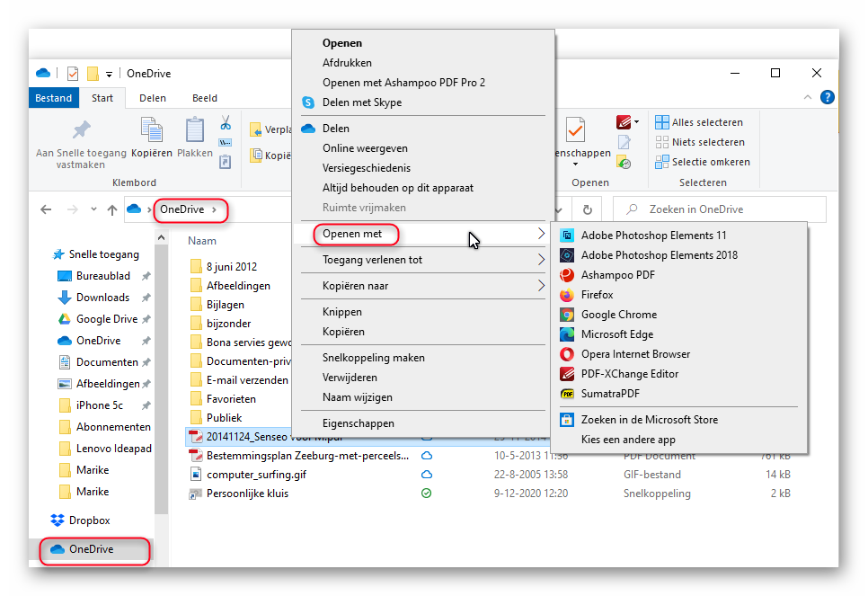The height and width of the screenshot is (596, 868).
Task: Go up one folder level arrow
Action: click(x=112, y=210)
